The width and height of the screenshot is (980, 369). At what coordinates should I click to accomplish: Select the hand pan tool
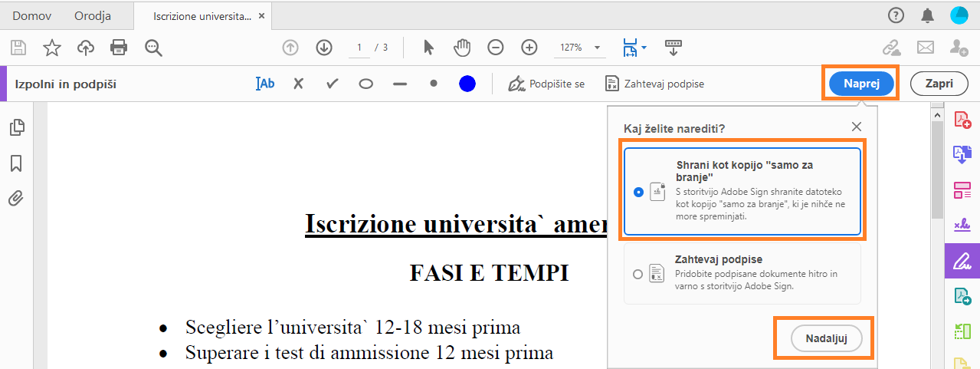pos(462,48)
